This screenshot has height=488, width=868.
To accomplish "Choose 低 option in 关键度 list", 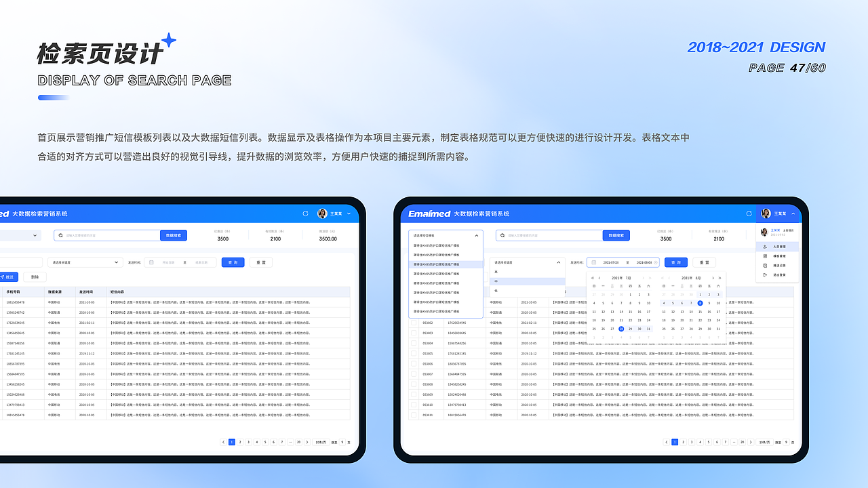I will coord(528,291).
